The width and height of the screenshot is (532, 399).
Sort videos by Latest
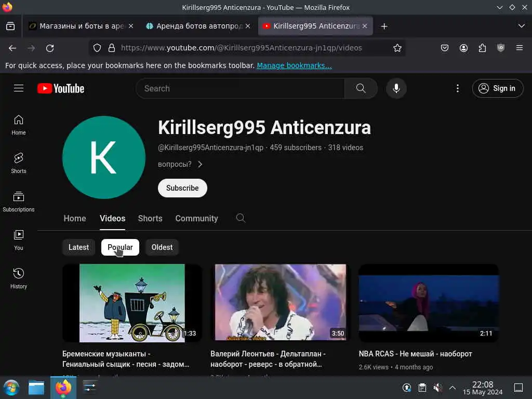(x=79, y=247)
